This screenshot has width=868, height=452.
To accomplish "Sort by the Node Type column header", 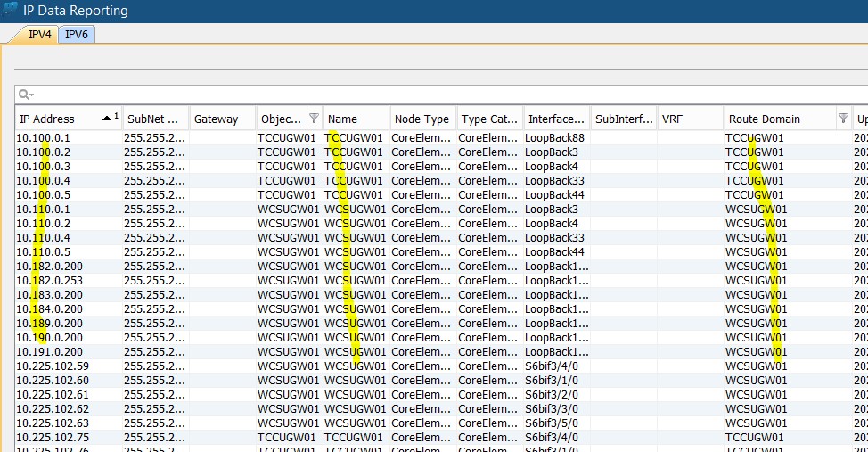I will coord(422,119).
